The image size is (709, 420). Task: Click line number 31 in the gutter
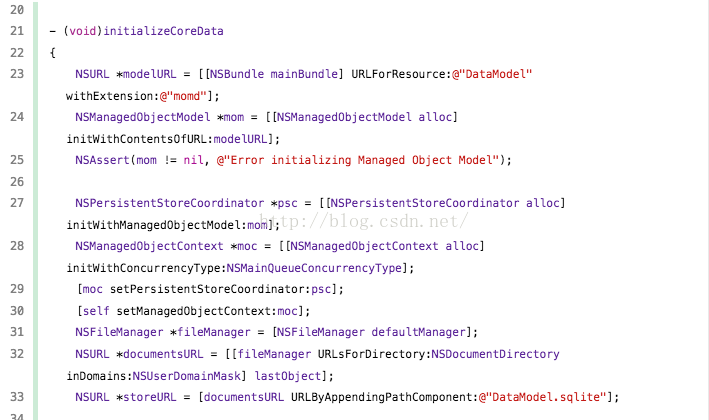click(x=17, y=332)
